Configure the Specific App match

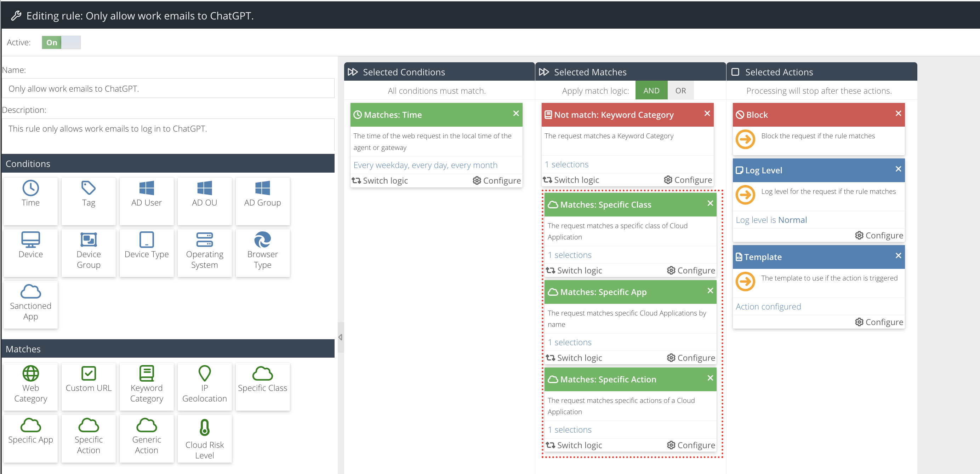(691, 358)
